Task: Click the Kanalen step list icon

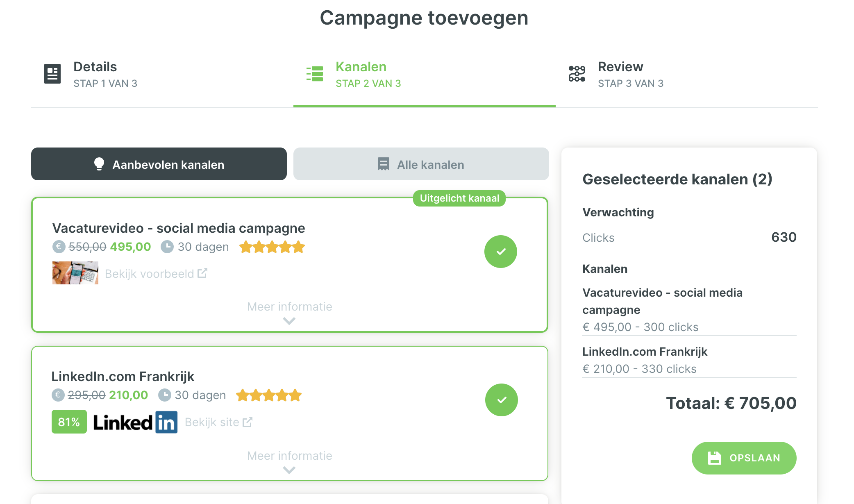Action: (315, 74)
